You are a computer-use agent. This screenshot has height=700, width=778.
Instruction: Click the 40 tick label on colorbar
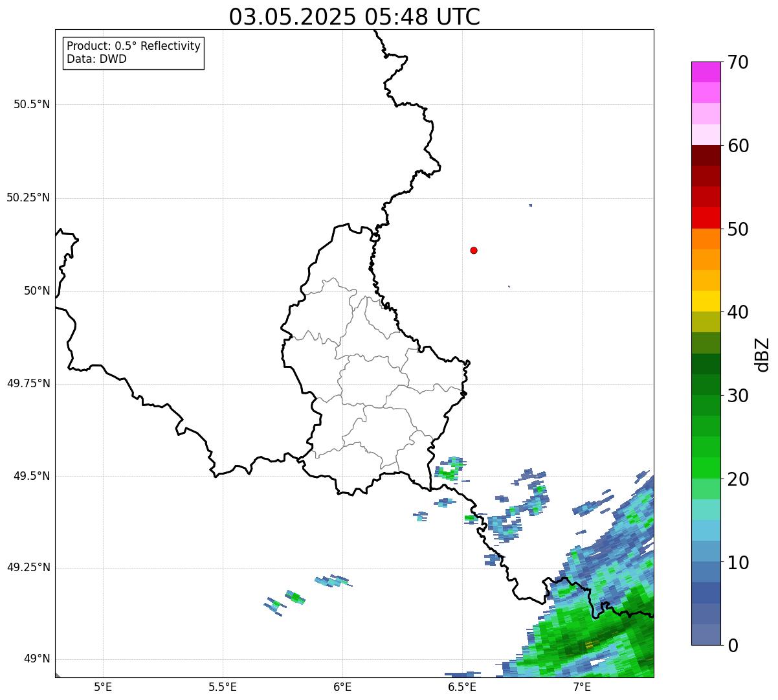pyautogui.click(x=738, y=312)
